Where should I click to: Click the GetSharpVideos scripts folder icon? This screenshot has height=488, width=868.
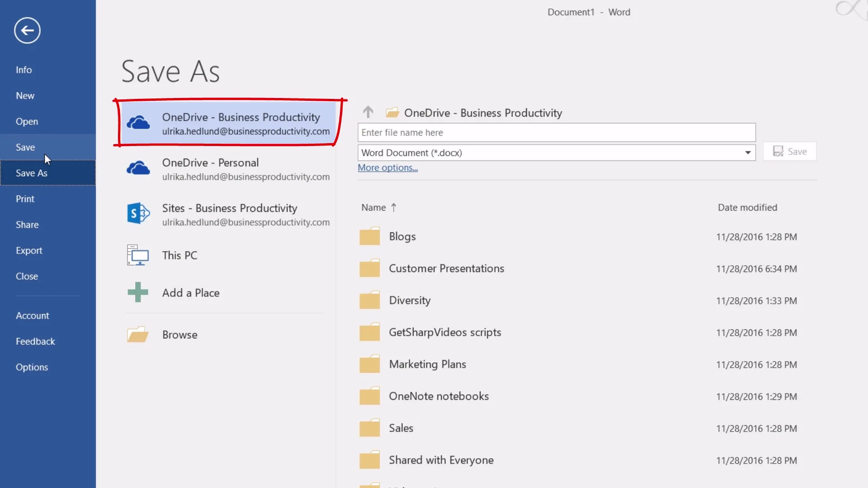tap(370, 332)
